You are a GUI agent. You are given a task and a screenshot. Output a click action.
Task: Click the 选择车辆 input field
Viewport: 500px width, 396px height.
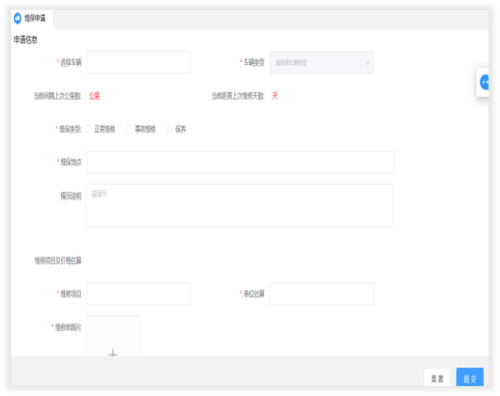pos(139,62)
